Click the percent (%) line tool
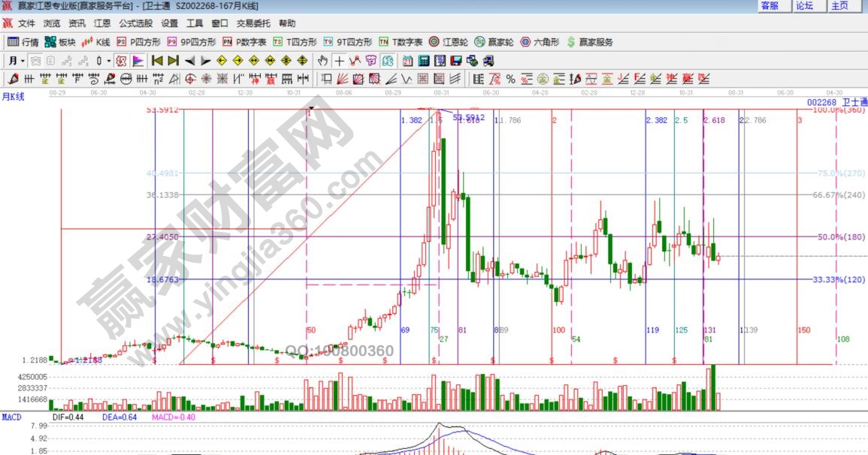This screenshot has height=455, width=868. pyautogui.click(x=510, y=79)
